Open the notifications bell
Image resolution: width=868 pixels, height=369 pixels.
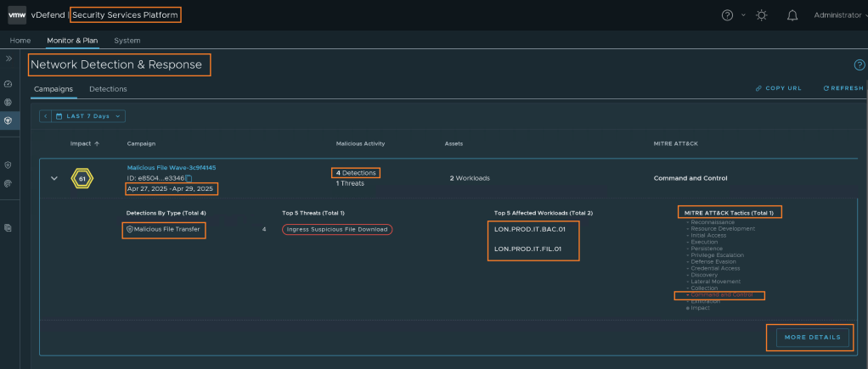click(x=792, y=15)
